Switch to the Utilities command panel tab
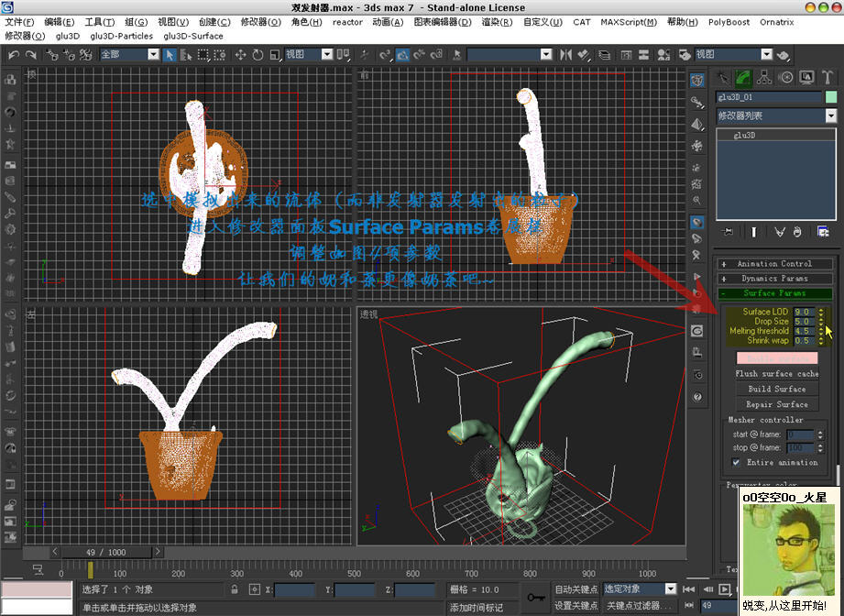The height and width of the screenshot is (616, 844). pos(828,78)
